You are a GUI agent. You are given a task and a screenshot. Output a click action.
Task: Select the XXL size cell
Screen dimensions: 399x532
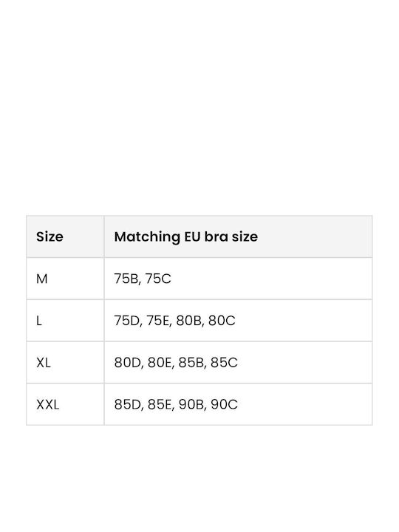point(65,404)
